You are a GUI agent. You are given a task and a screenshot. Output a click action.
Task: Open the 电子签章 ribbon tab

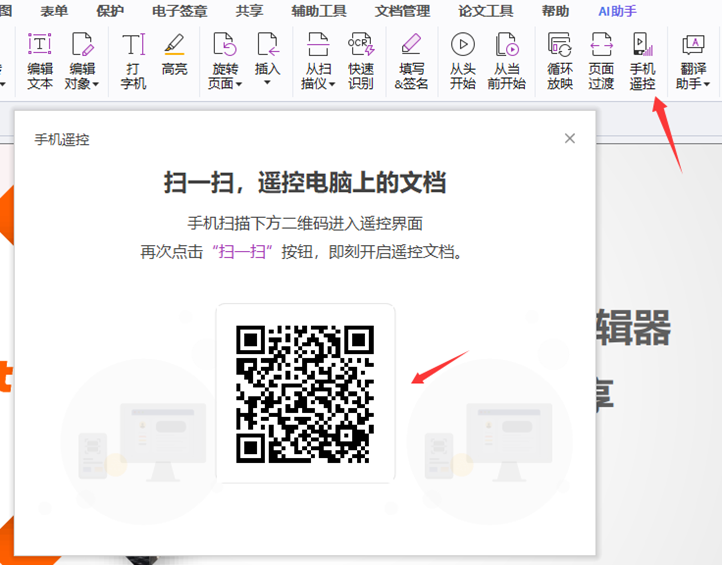click(180, 11)
